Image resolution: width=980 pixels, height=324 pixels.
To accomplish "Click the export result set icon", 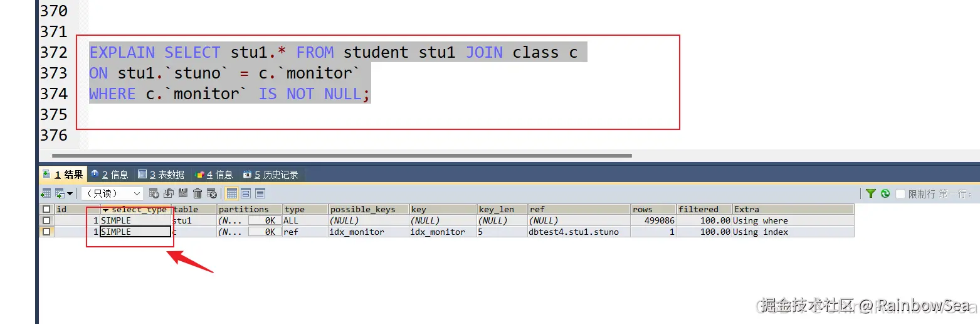I will click(x=46, y=193).
